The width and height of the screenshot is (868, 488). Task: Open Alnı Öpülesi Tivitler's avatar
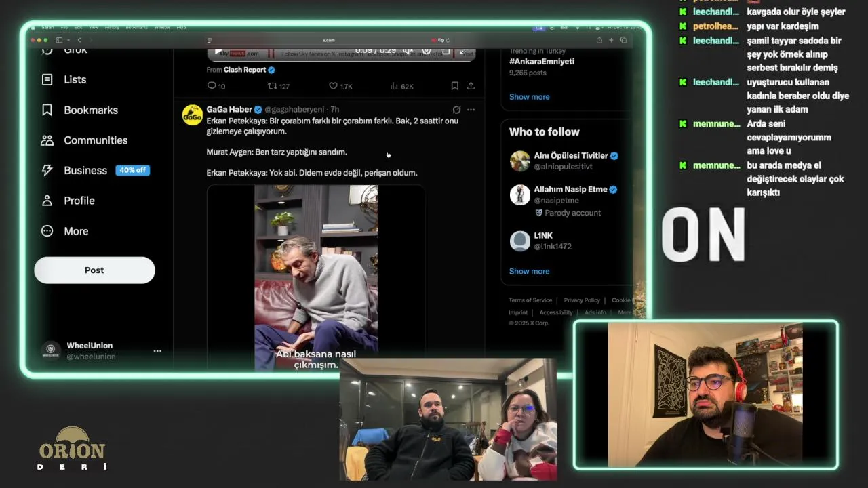520,161
